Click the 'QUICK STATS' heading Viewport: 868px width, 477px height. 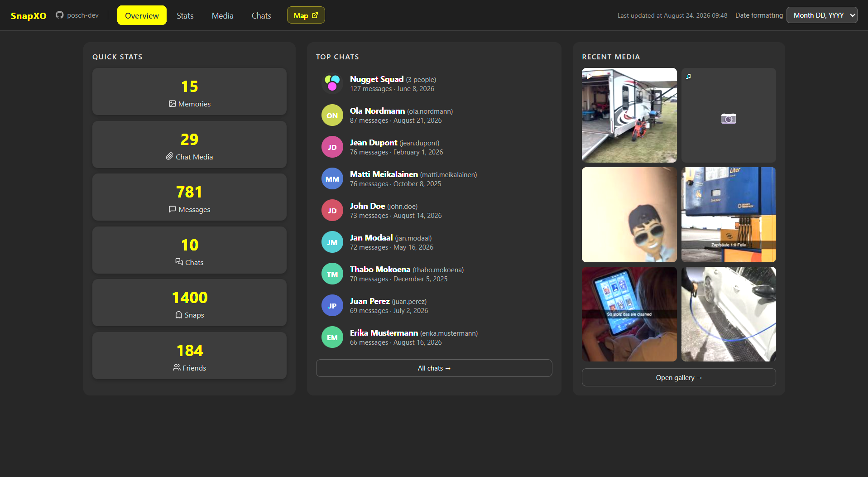(117, 57)
